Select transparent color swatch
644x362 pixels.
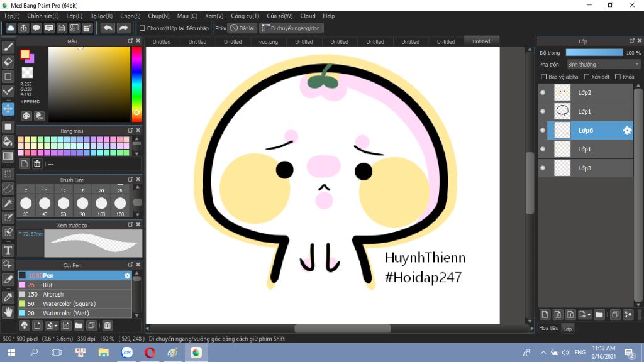[x=27, y=73]
